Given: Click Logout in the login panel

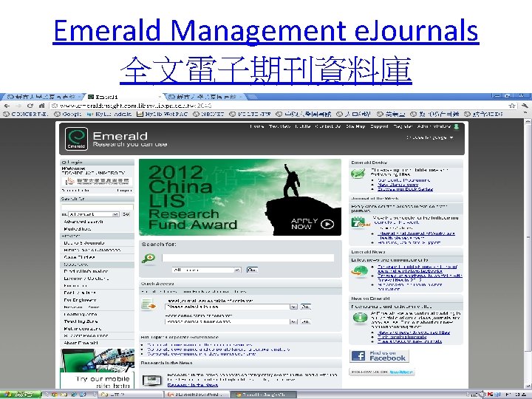Looking at the screenshot, I should 124,191.
